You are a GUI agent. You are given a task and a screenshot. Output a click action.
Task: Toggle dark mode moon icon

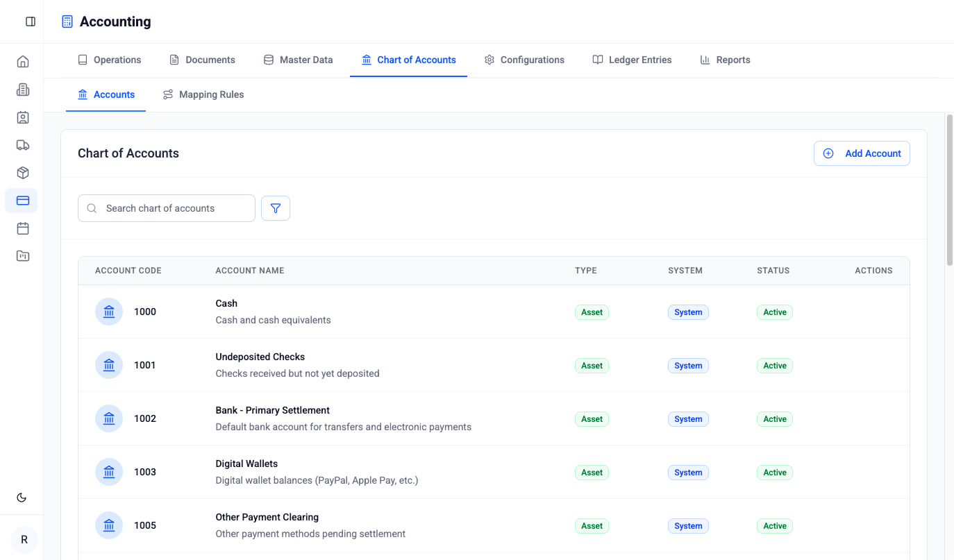pyautogui.click(x=22, y=498)
